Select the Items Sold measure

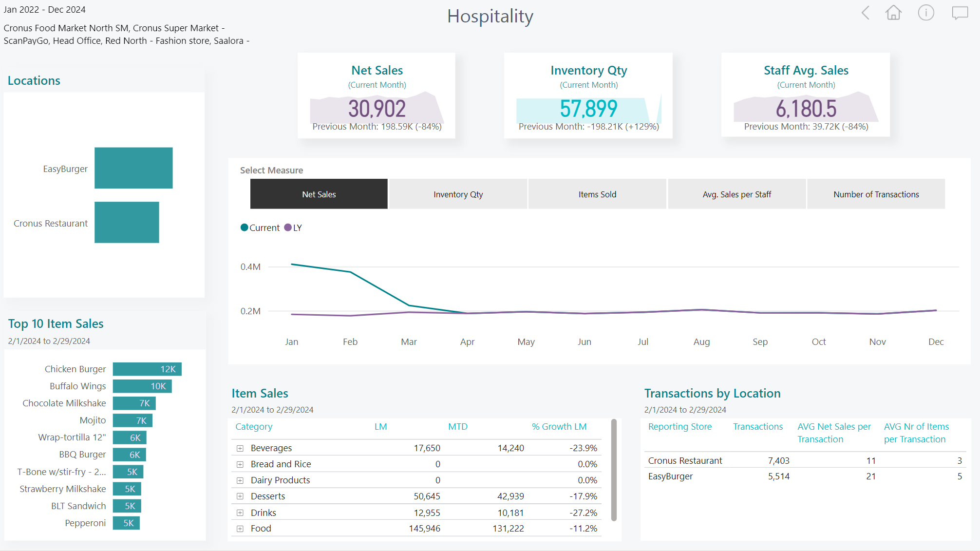tap(597, 194)
